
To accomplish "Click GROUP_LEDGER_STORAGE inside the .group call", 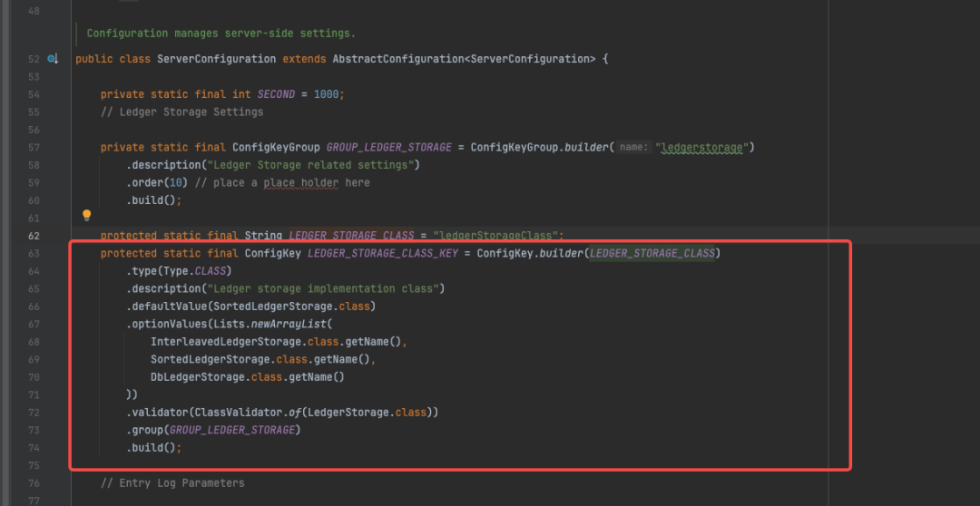I will click(232, 431).
